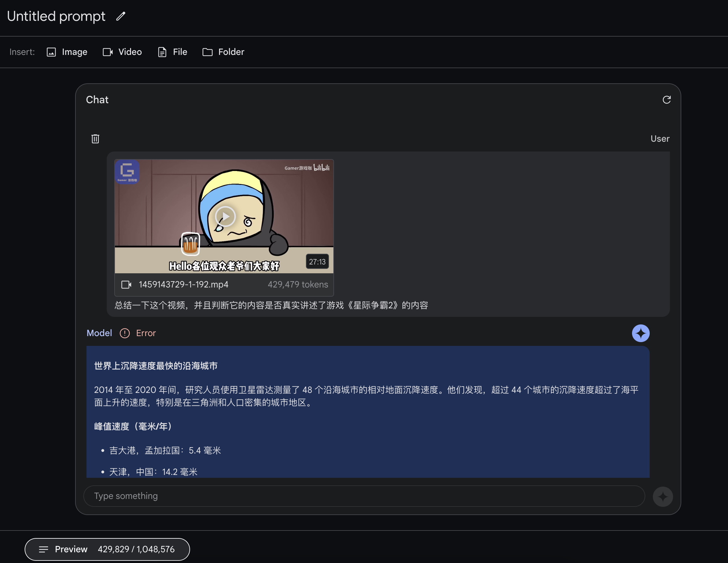Click the gray sparkle send button
Image resolution: width=728 pixels, height=563 pixels.
(663, 496)
